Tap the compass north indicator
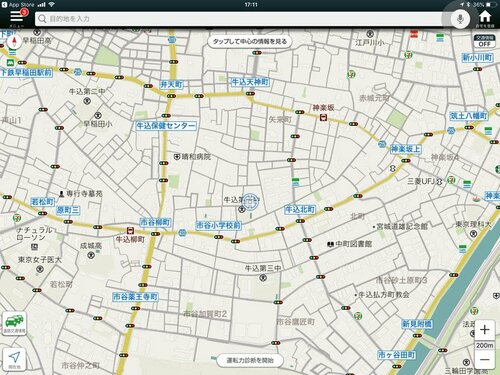 pyautogui.click(x=14, y=42)
